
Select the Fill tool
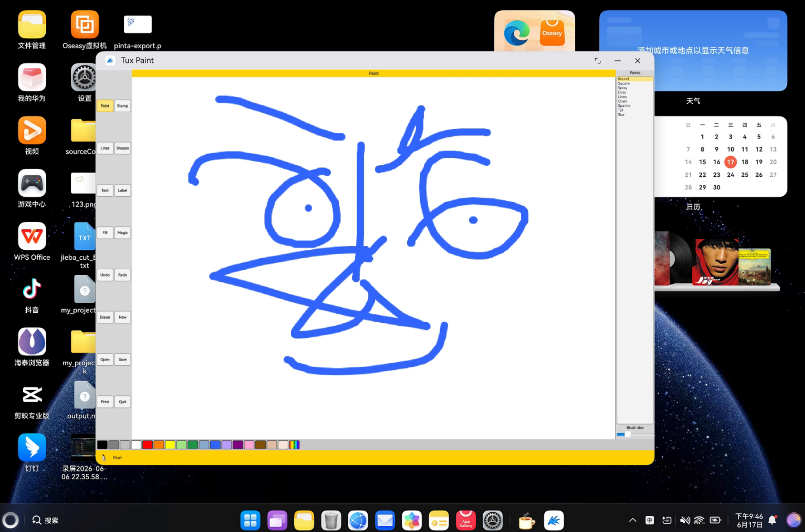[105, 233]
